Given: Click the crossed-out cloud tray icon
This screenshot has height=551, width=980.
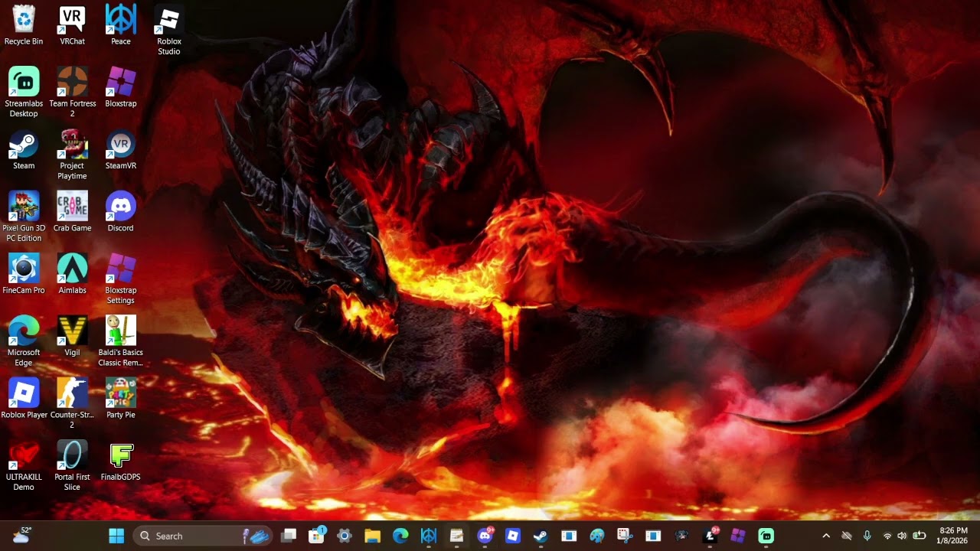Looking at the screenshot, I should click(847, 536).
